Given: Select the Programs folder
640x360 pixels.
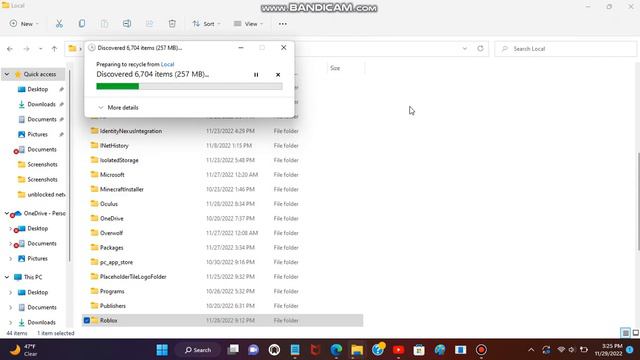Looking at the screenshot, I should pos(112,291).
